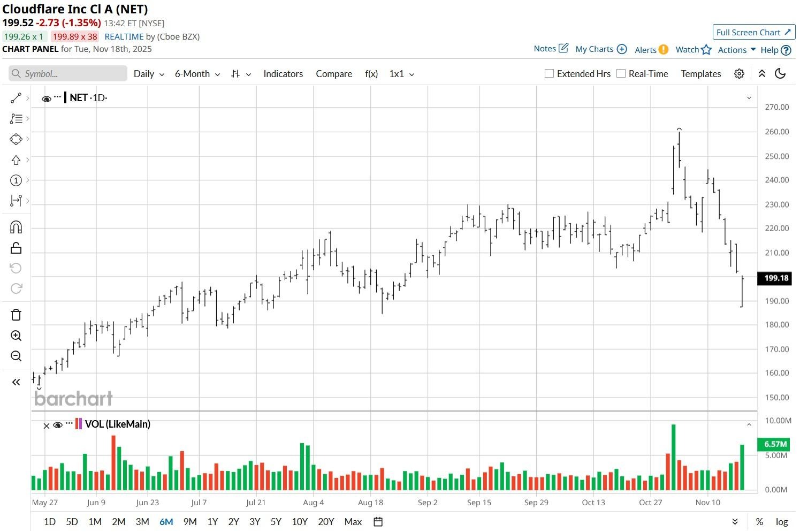This screenshot has width=800, height=532.
Task: Open the 6-Month period dropdown
Action: [197, 74]
